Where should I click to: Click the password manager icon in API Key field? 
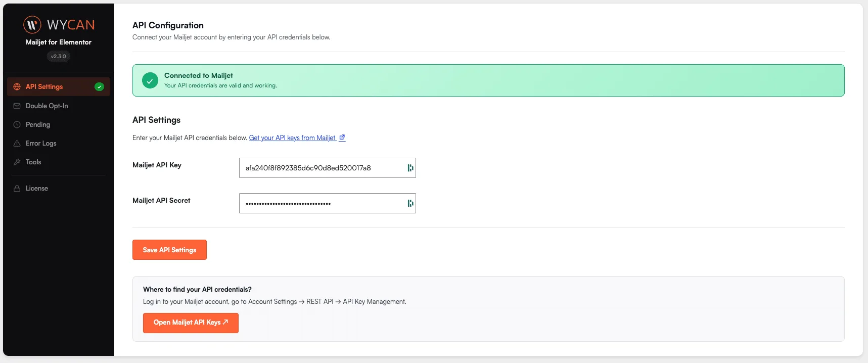click(x=410, y=168)
